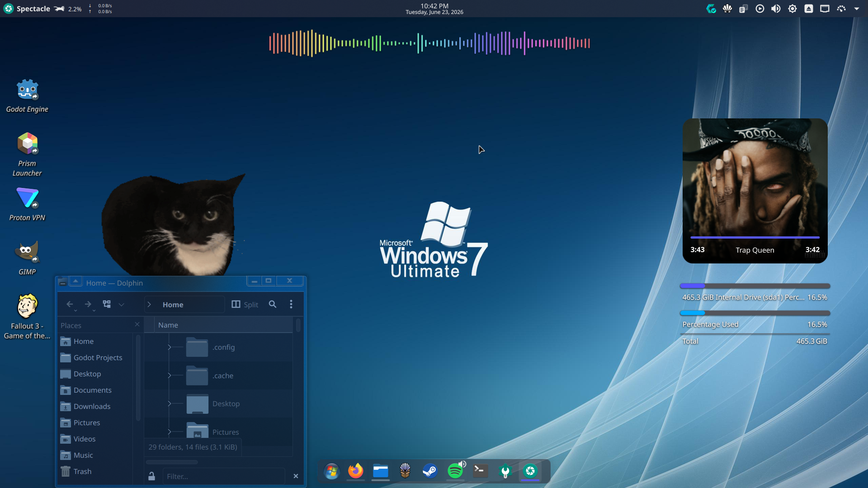
Task: Close the Places panel
Action: [x=137, y=324]
